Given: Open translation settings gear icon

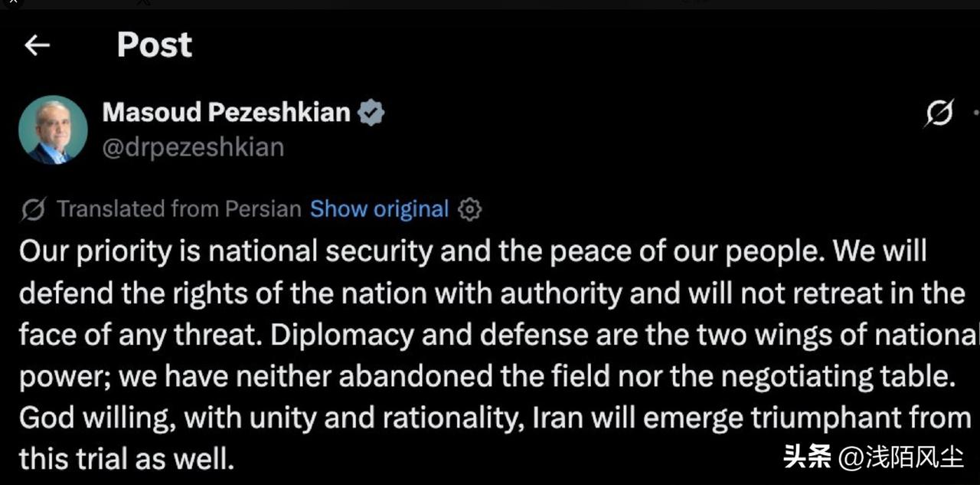Looking at the screenshot, I should (469, 209).
